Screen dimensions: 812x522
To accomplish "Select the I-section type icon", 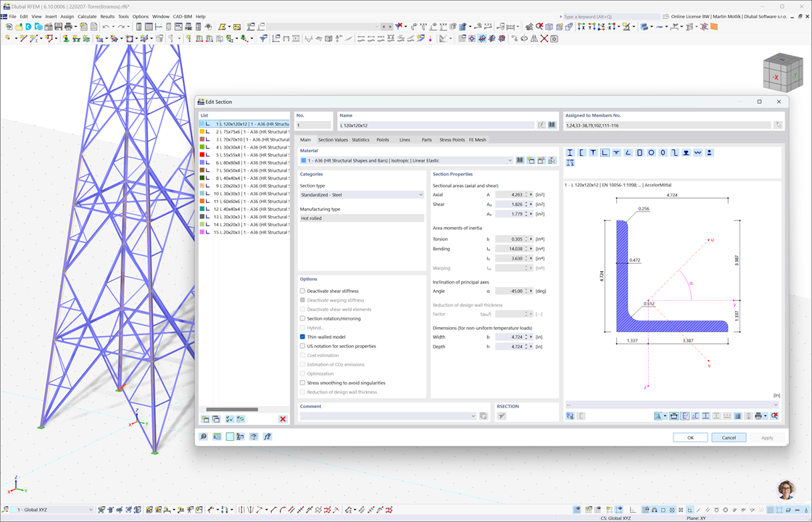I will (570, 152).
